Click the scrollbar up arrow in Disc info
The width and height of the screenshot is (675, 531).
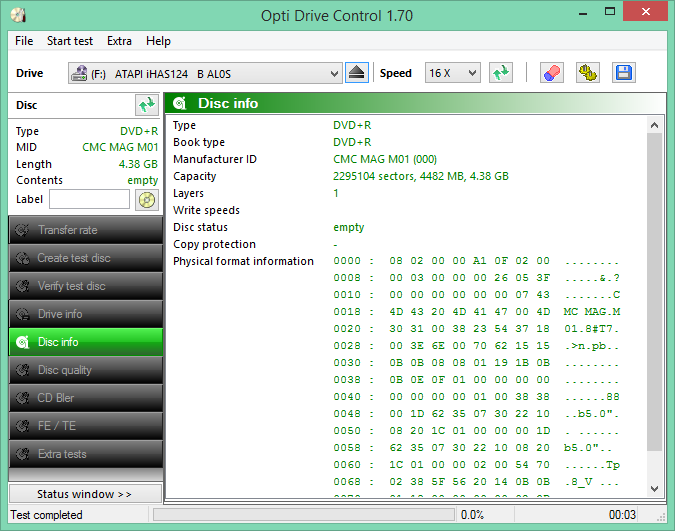click(x=654, y=125)
